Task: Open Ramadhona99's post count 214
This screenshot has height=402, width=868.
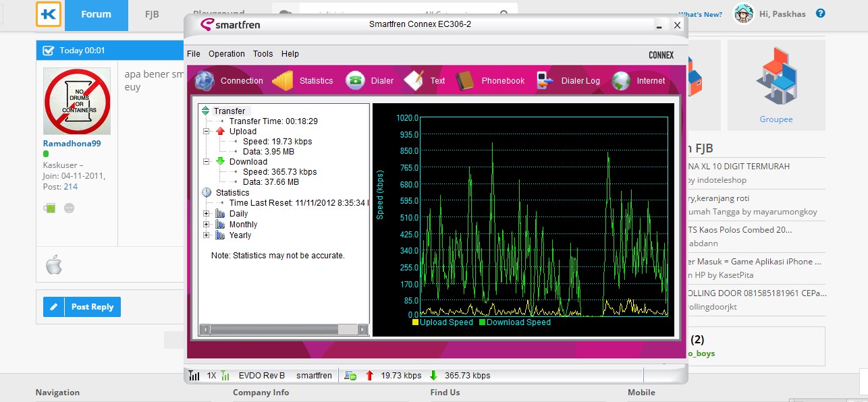Action: [71, 187]
